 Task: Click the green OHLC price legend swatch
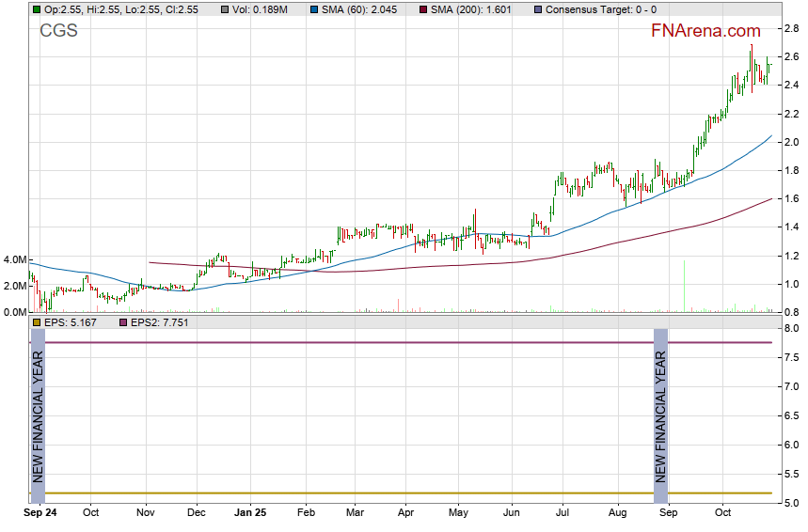36,9
